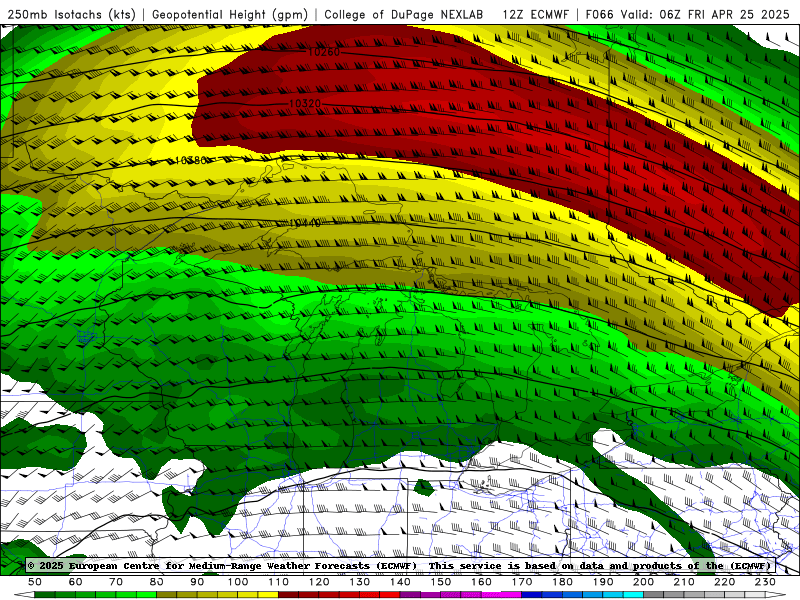800x600 pixels.
Task: Click the 10380 height contour label
Action: [190, 160]
